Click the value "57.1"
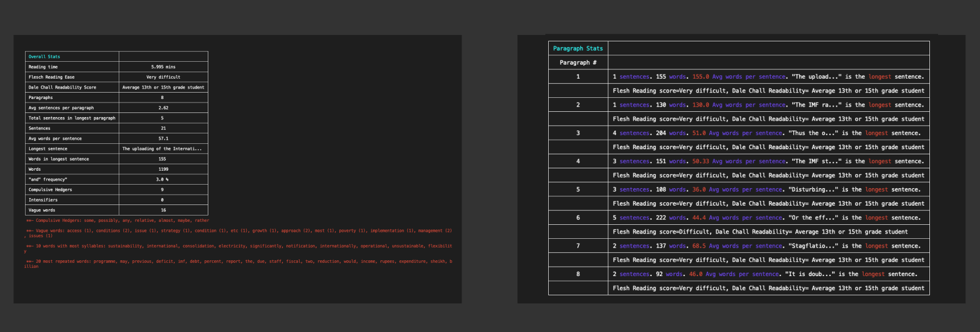The height and width of the screenshot is (332, 980). tap(163, 139)
